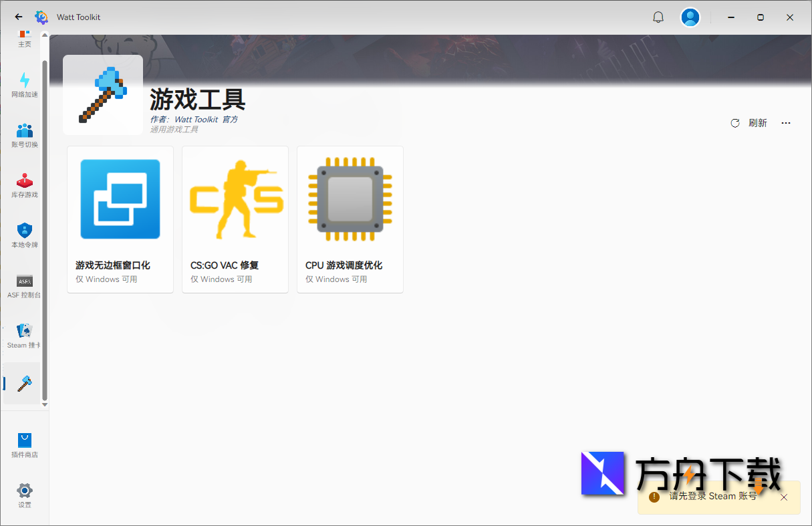The image size is (812, 526).
Task: Open the 设置 settings page
Action: coord(25,495)
